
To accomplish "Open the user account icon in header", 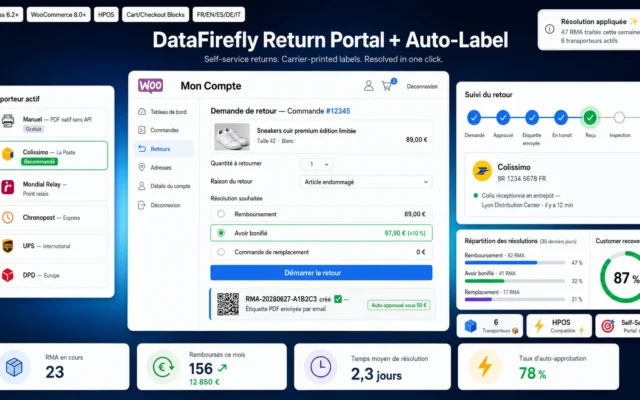I will 368,86.
